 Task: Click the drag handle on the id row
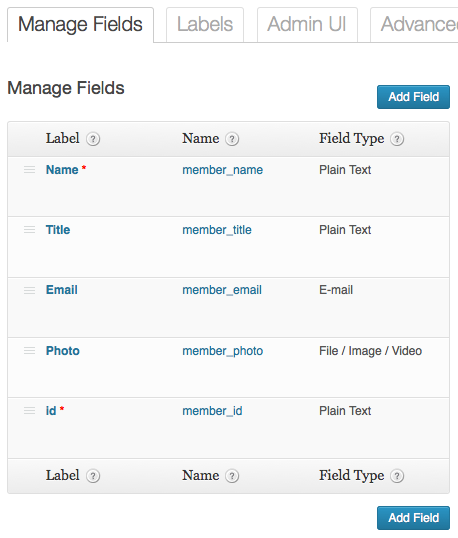point(30,410)
